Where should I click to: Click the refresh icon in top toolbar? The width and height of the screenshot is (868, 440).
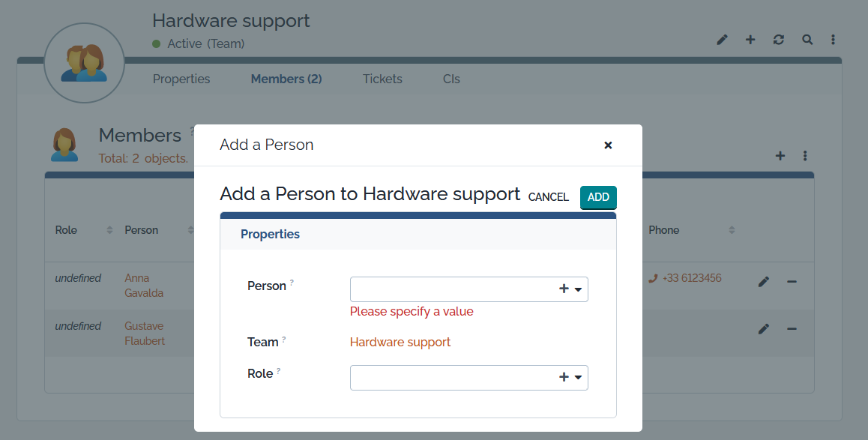779,40
